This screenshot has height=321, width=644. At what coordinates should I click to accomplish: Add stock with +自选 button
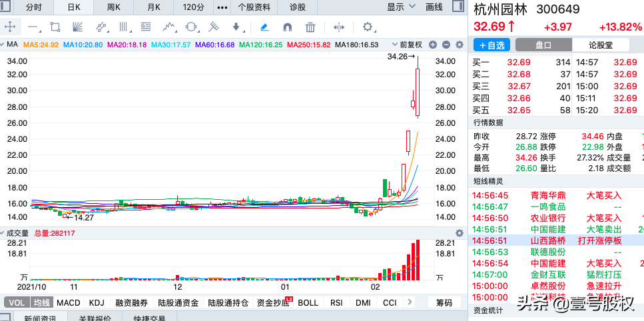491,45
